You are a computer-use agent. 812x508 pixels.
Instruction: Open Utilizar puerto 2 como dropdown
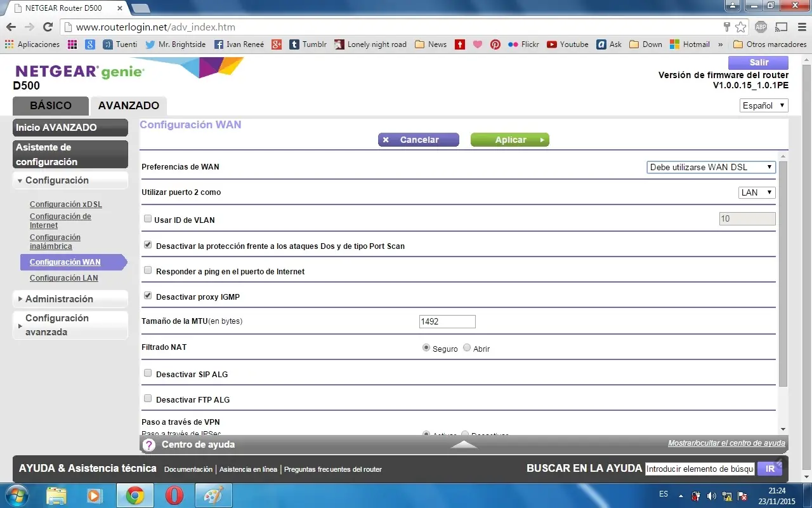tap(757, 192)
